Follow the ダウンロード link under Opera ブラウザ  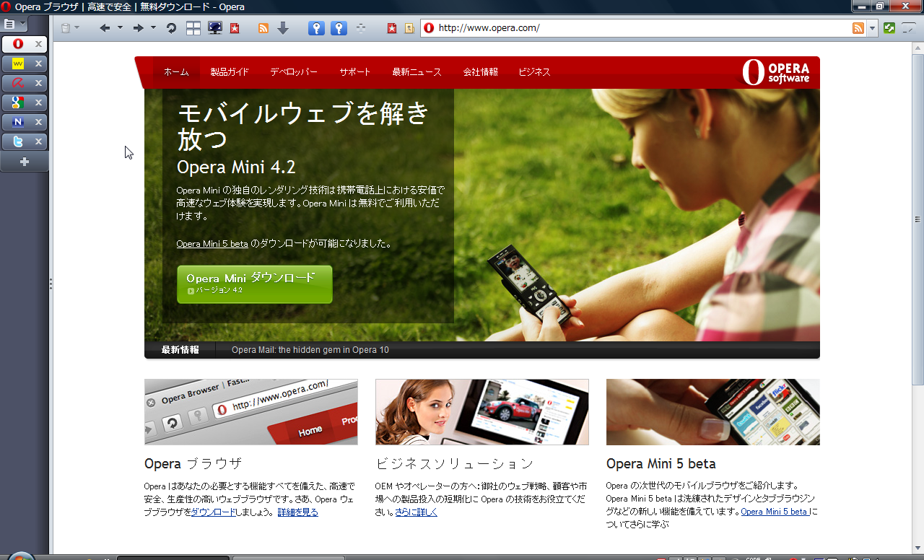click(214, 512)
